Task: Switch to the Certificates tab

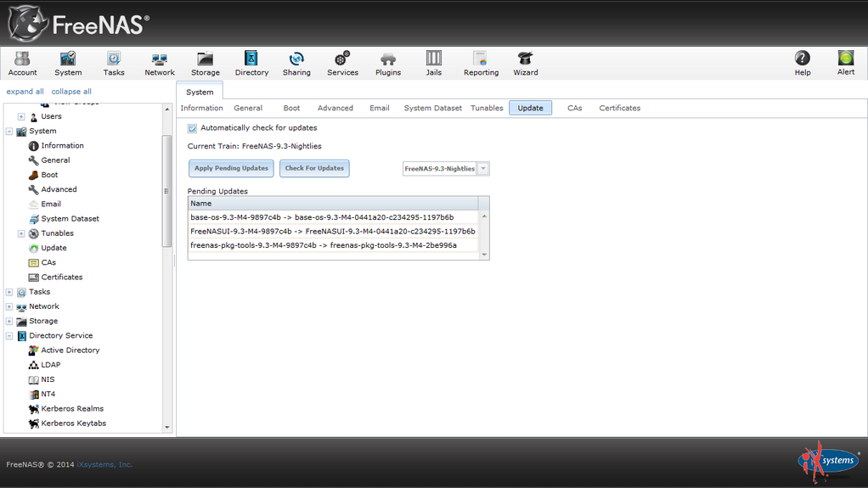Action: [x=619, y=108]
